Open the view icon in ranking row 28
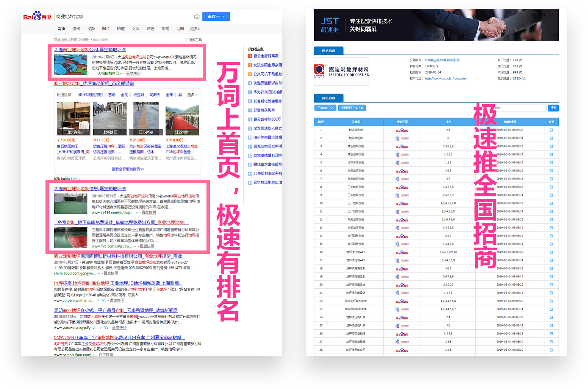The image size is (588, 389). pos(551,350)
